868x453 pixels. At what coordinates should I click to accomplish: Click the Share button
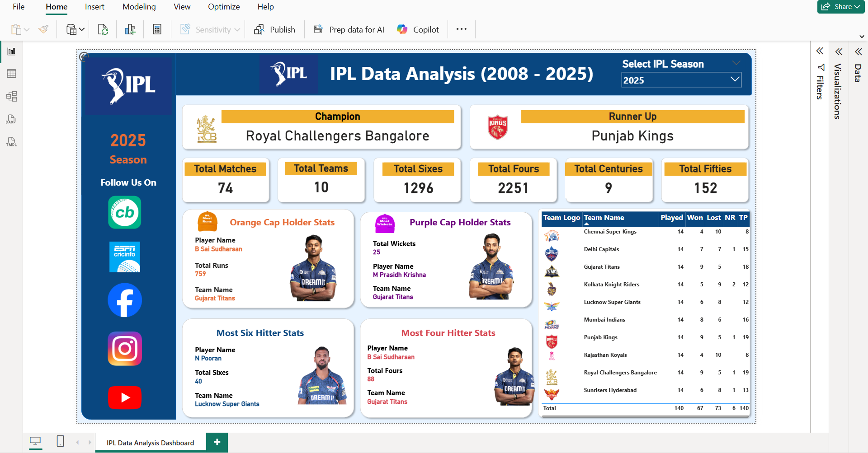coord(841,7)
